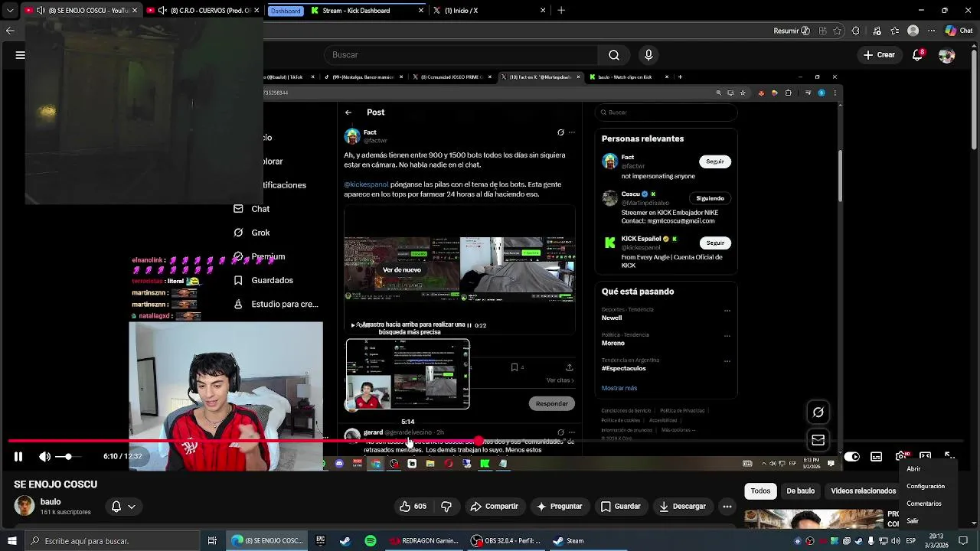Click the Preguntar button
This screenshot has height=551, width=980.
coord(560,507)
